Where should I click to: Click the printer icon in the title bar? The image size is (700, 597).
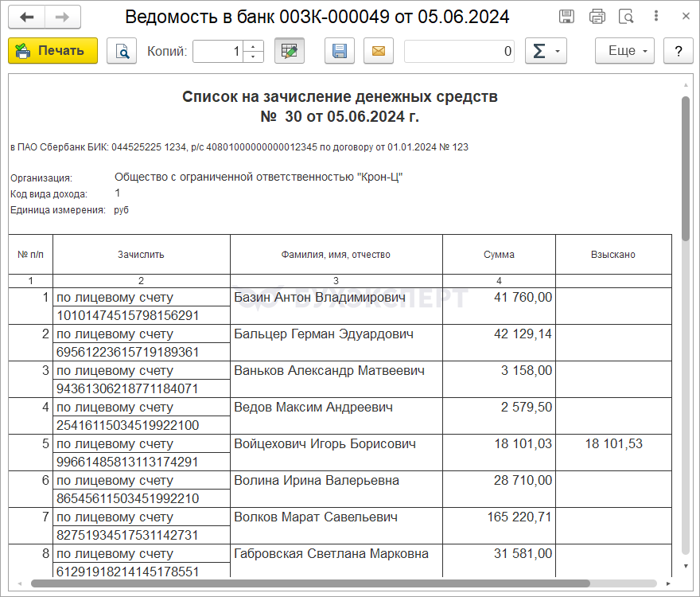coord(597,17)
